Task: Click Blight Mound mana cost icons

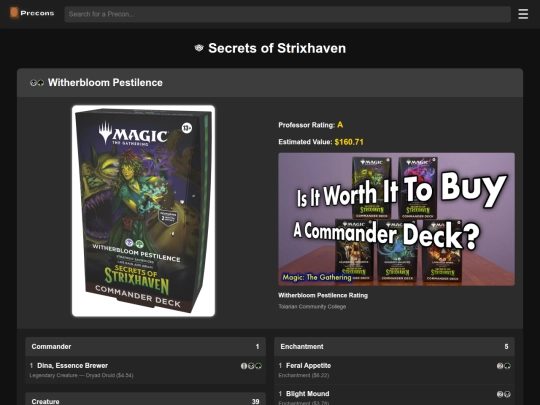Action: click(503, 394)
